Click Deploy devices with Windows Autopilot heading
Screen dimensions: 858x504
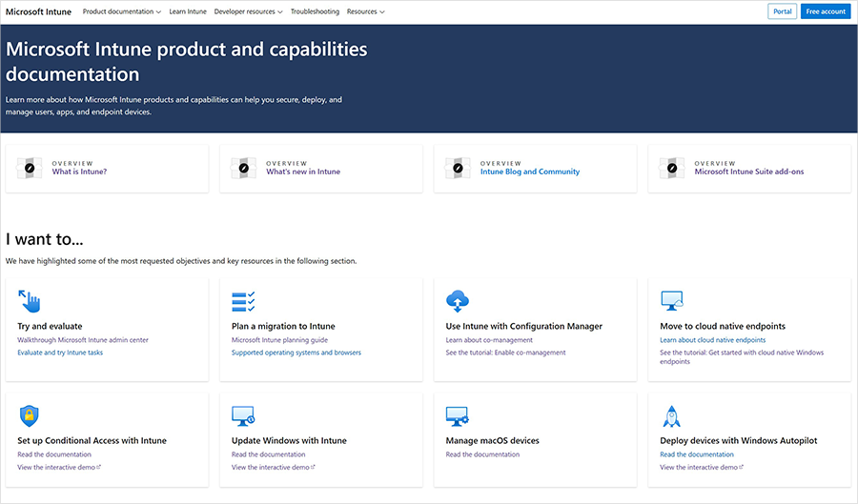click(739, 440)
